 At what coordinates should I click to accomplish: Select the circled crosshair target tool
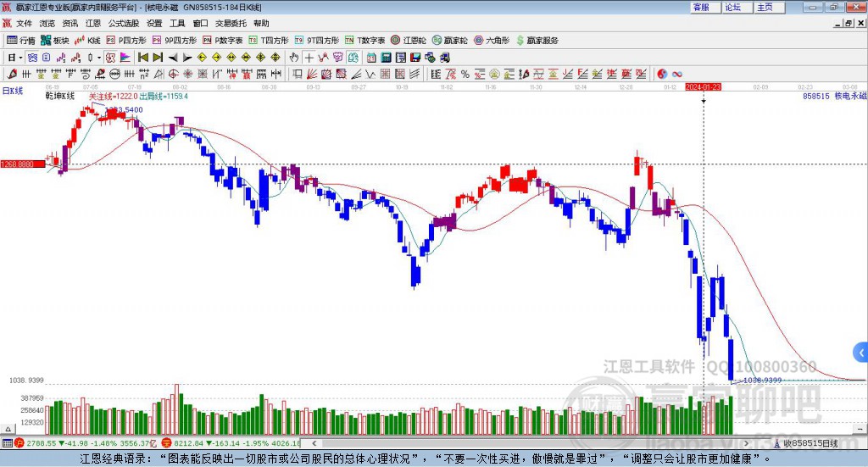(x=173, y=74)
